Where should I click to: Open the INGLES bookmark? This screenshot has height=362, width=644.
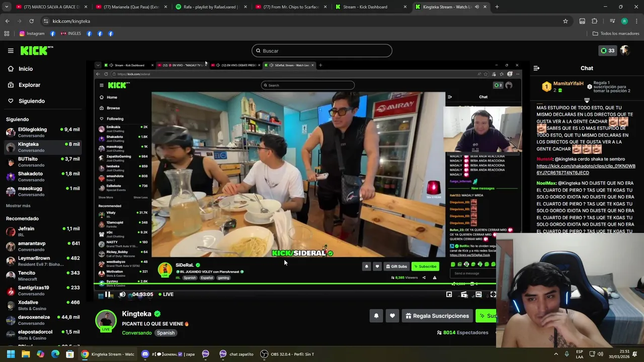pyautogui.click(x=71, y=34)
